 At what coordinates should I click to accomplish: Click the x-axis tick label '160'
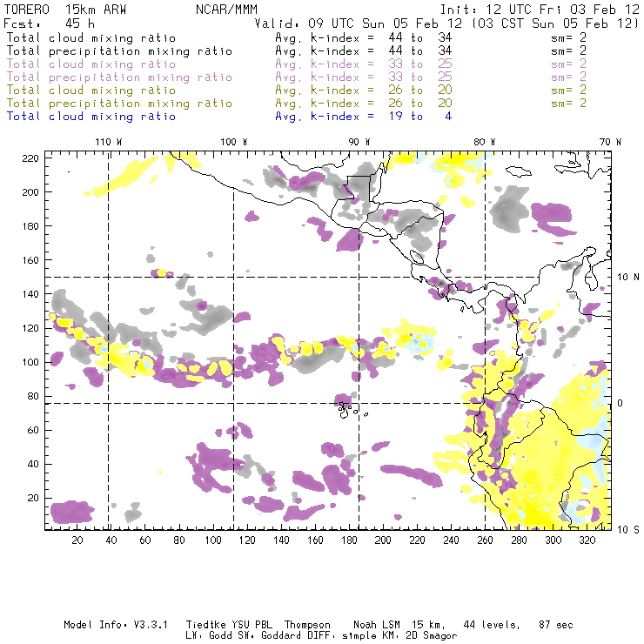[315, 540]
